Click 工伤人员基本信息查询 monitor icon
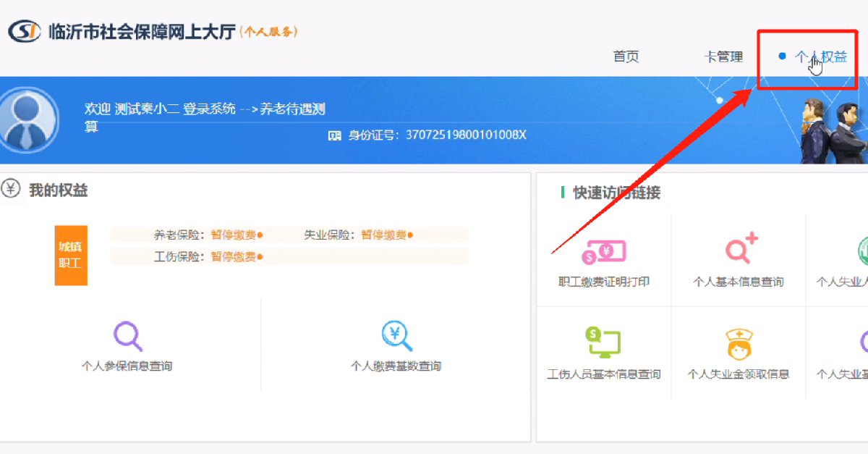Viewport: 868px width, 454px height. (x=604, y=342)
